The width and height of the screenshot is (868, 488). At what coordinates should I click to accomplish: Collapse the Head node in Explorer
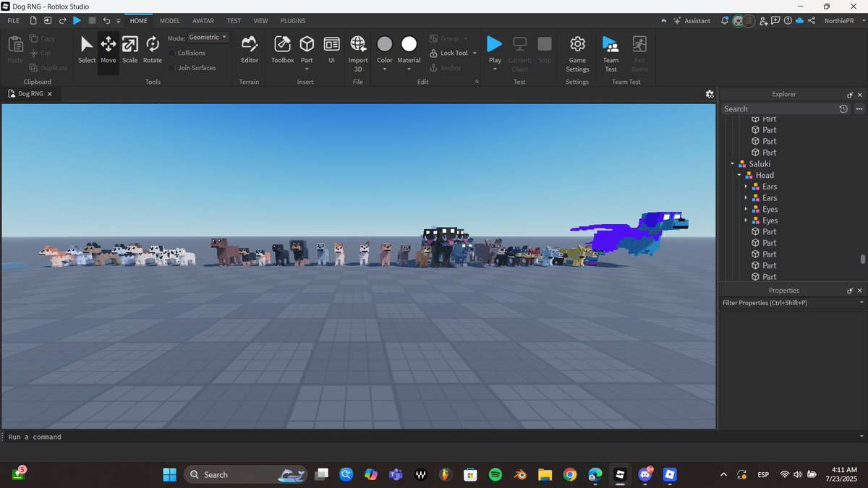(739, 175)
